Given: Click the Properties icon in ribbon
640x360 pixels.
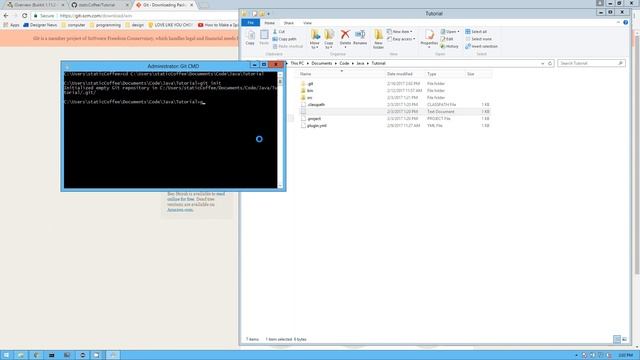Looking at the screenshot, I should [429, 38].
